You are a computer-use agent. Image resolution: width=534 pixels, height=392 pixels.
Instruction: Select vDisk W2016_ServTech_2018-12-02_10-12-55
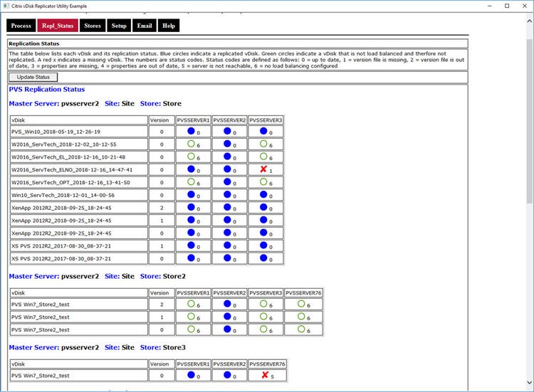(79, 144)
